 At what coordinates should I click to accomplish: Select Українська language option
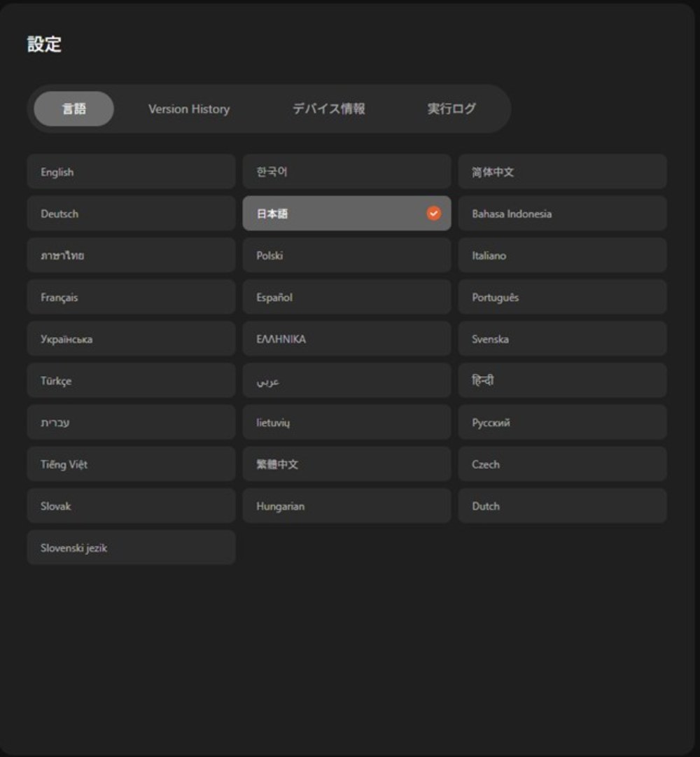[131, 339]
